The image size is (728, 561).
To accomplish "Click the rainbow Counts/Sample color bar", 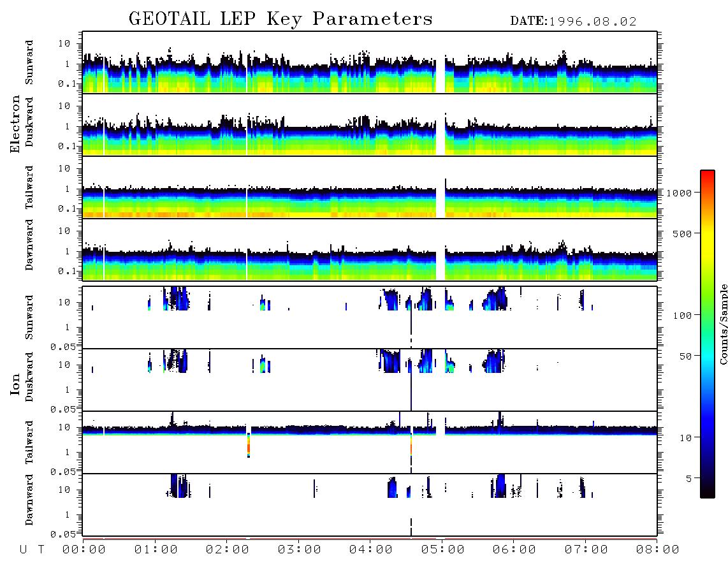I will [x=708, y=334].
